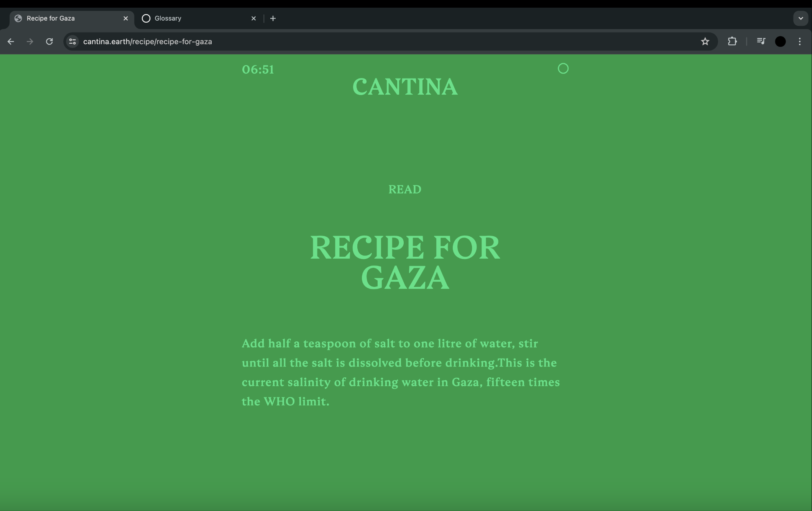The width and height of the screenshot is (812, 511).
Task: Go back to the previous page
Action: pyautogui.click(x=11, y=41)
